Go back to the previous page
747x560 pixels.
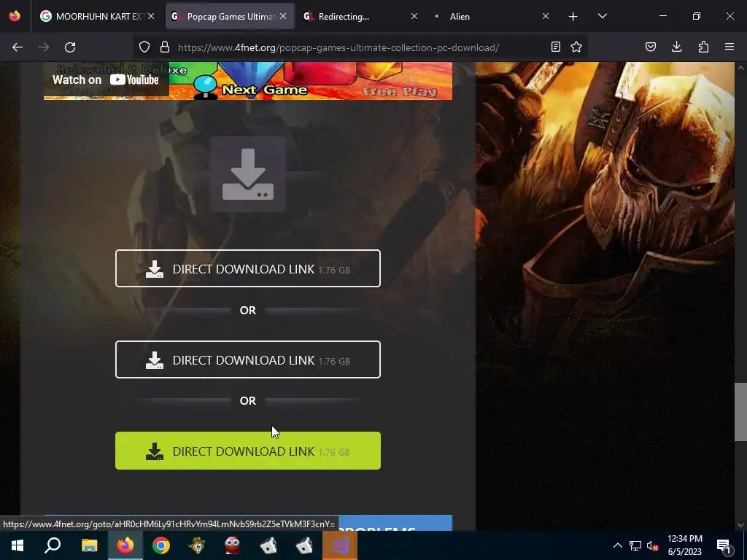18,47
